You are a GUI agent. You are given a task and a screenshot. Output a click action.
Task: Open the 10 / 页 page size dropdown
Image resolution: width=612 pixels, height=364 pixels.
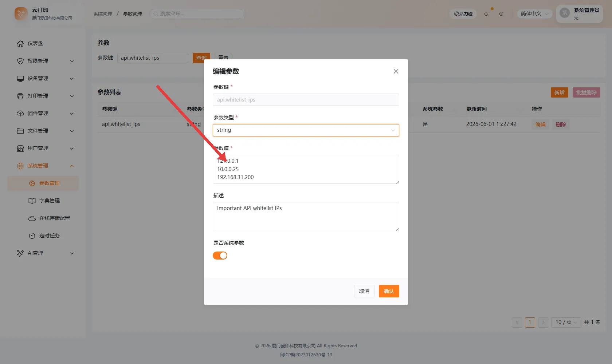tap(566, 323)
